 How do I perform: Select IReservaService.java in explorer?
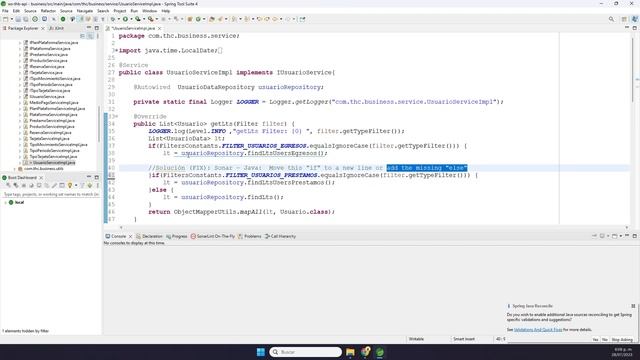point(47,67)
